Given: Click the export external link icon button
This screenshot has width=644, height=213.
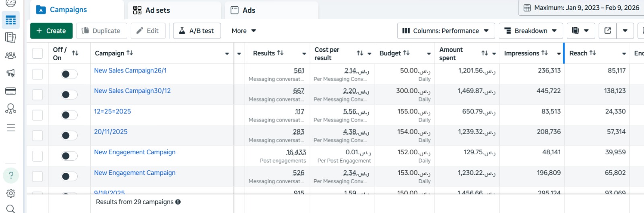Looking at the screenshot, I should click(607, 31).
